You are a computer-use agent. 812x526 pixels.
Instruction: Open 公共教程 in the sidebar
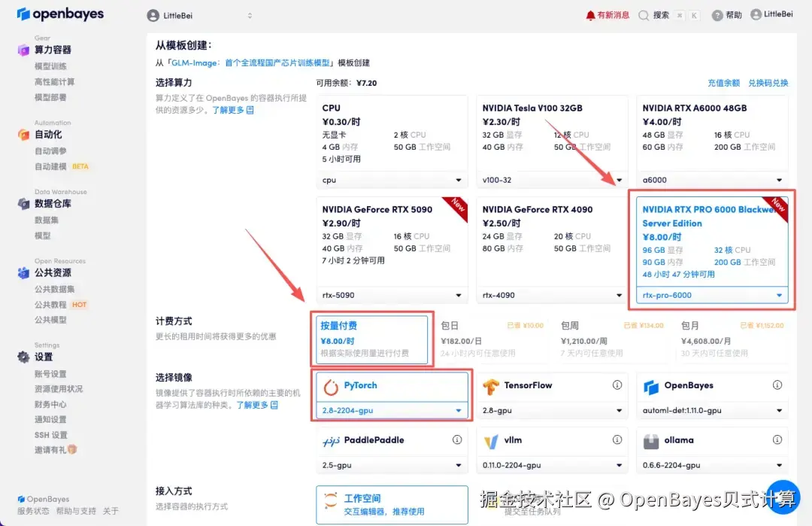[x=50, y=305]
